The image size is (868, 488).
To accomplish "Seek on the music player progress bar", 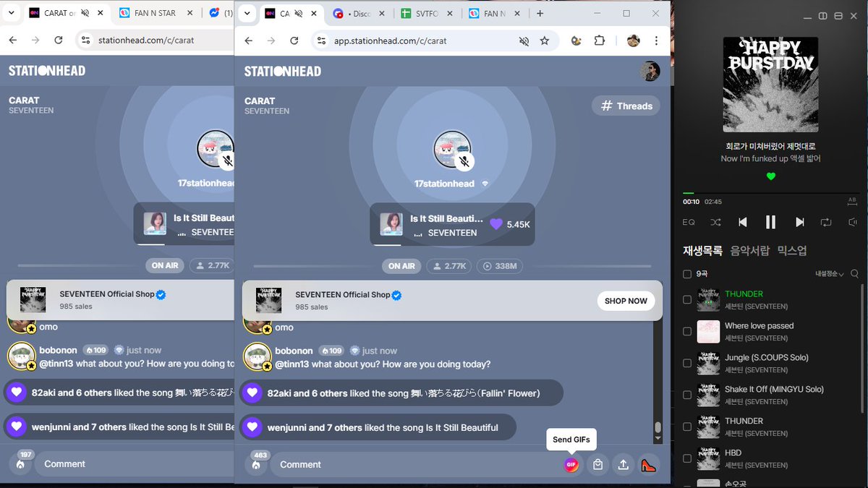I will click(x=771, y=193).
